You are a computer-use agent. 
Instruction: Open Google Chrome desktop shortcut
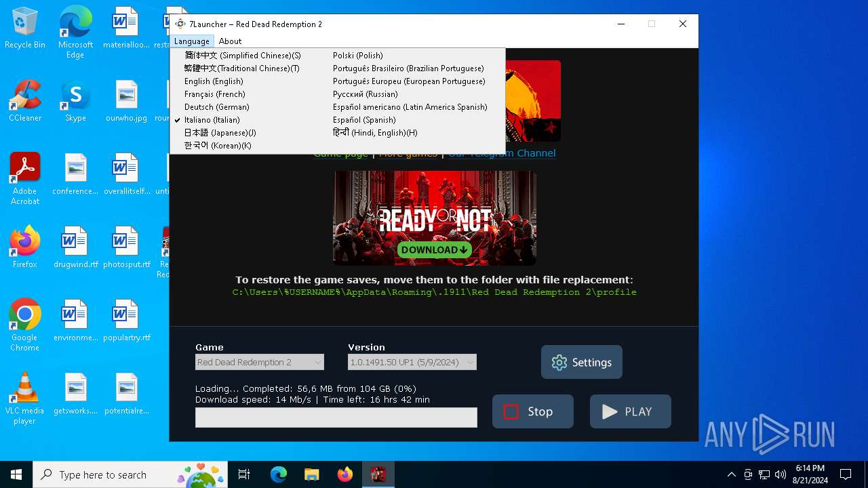[25, 325]
